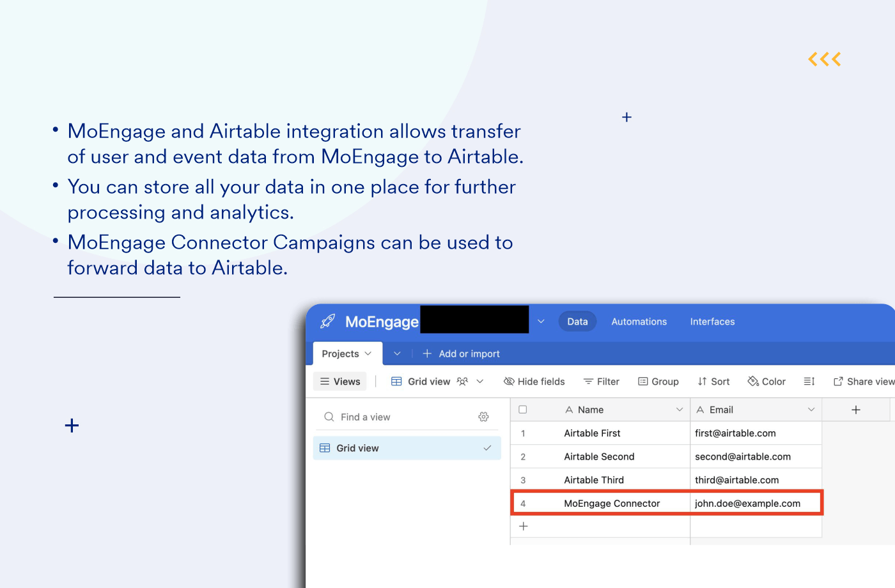Select Grid view in the sidebar

(x=407, y=448)
